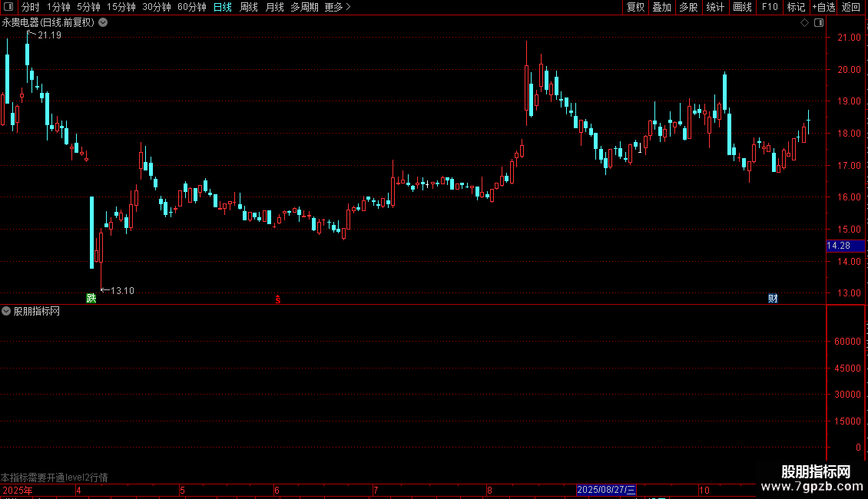This screenshot has height=499, width=868.
Task: Click the diamond icon above the chart
Action: coord(805,23)
